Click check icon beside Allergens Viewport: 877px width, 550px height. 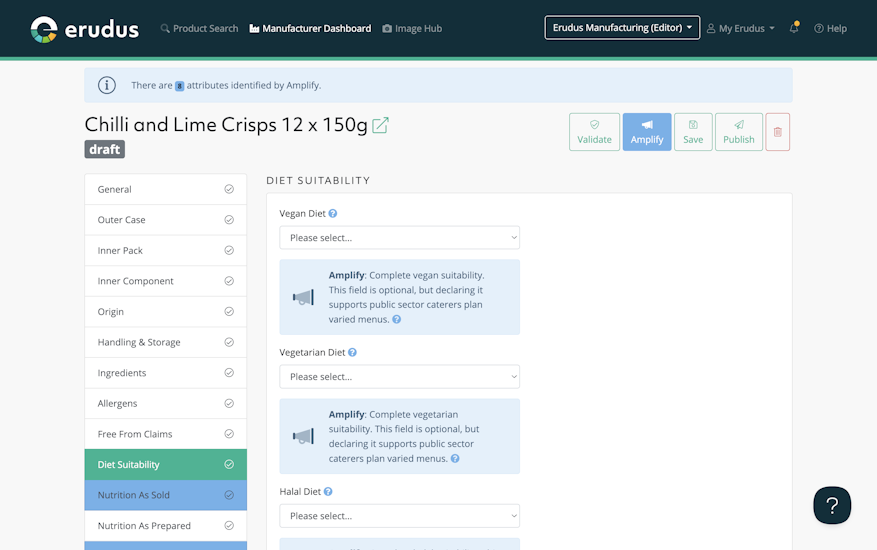point(229,403)
